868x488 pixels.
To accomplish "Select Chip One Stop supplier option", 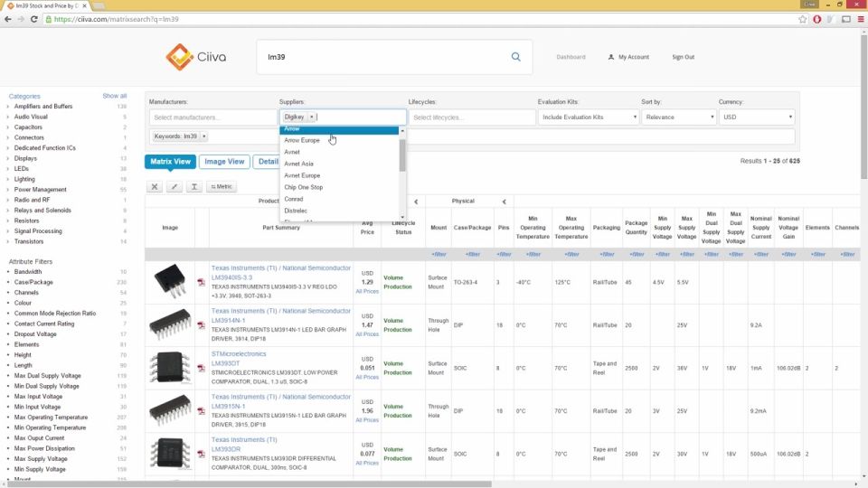I will tap(339, 187).
